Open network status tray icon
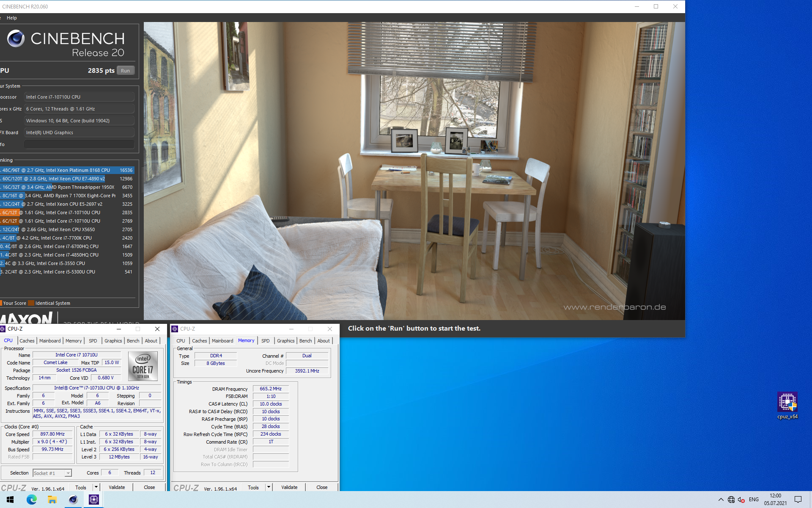 click(x=731, y=500)
